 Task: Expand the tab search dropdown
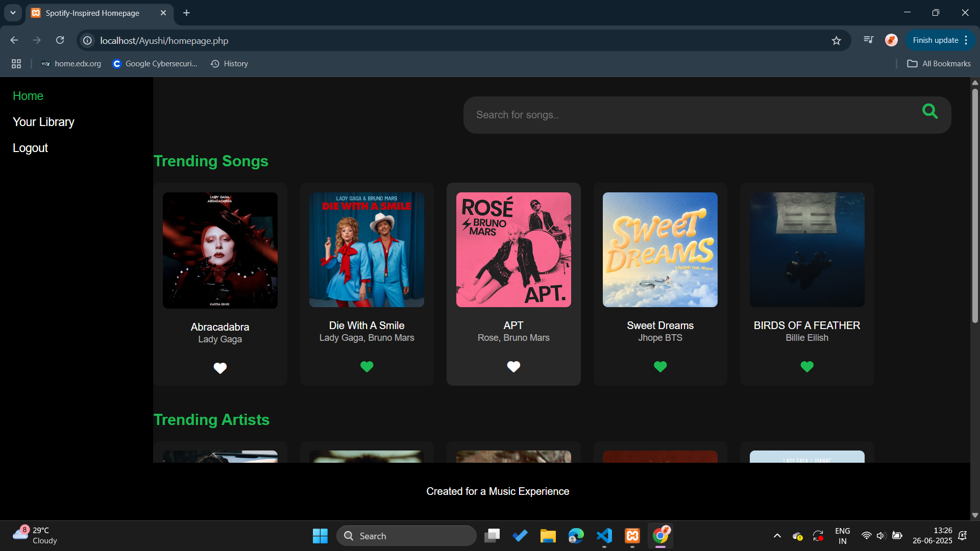13,13
